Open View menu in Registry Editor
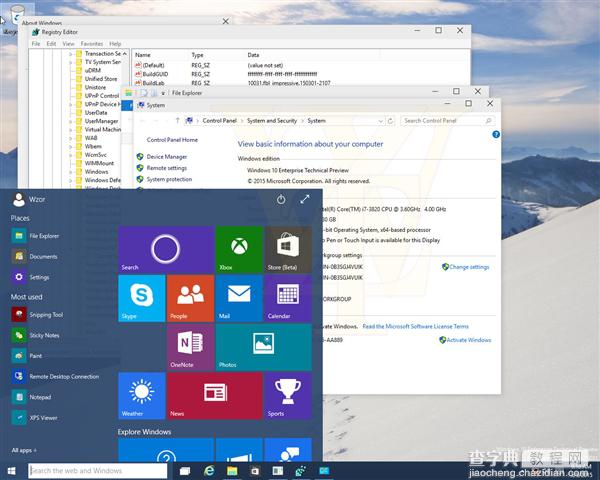The image size is (600, 480). [68, 44]
